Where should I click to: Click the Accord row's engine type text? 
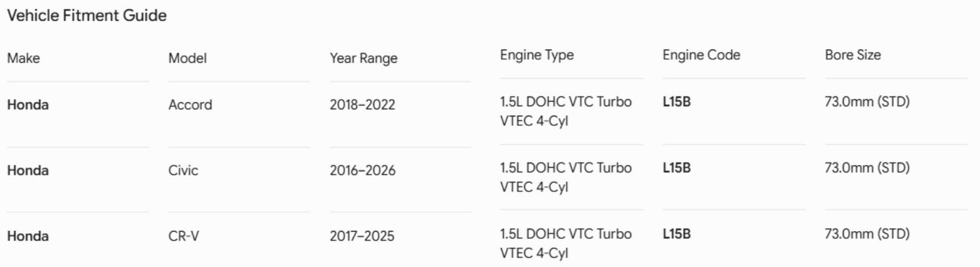coord(566,111)
